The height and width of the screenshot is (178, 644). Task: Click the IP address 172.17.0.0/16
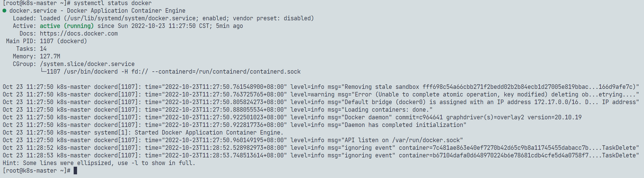pyautogui.click(x=556, y=102)
